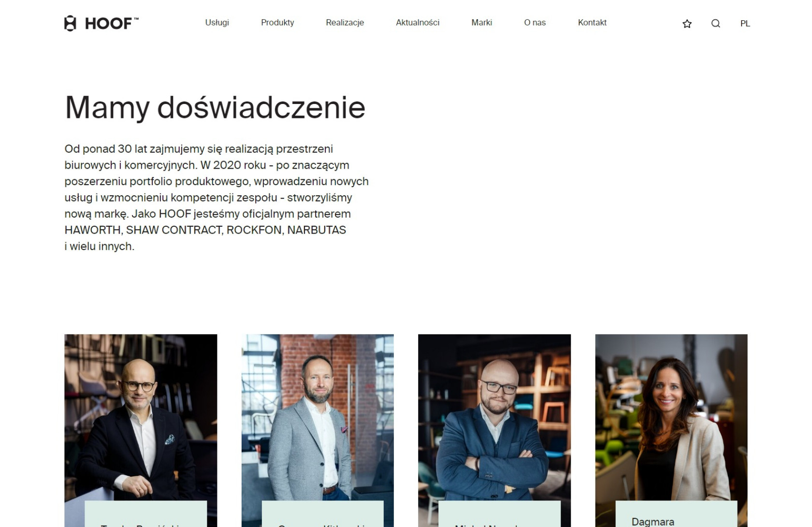Open the PL language selector
Screen dimensions: 812x527
(x=745, y=24)
